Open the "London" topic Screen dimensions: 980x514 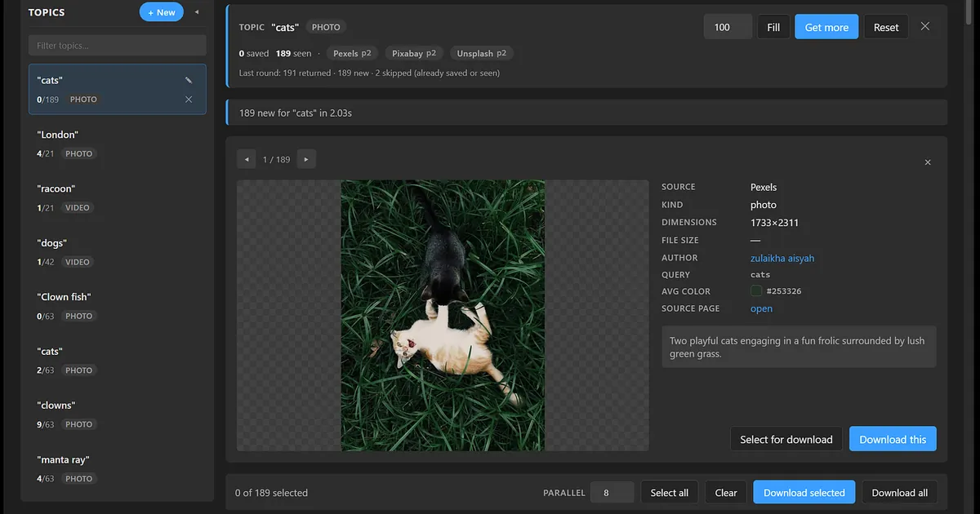[118, 144]
